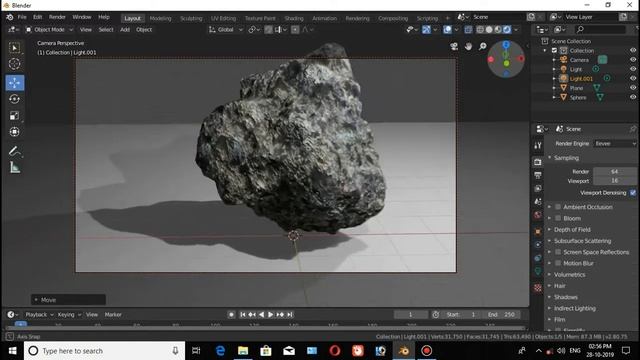Jump to the first frame

click(x=243, y=315)
